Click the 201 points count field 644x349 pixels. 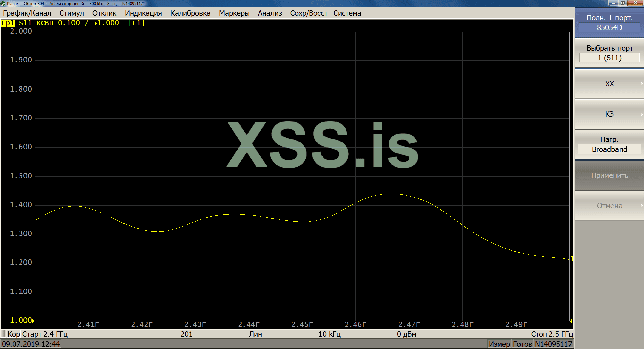186,334
